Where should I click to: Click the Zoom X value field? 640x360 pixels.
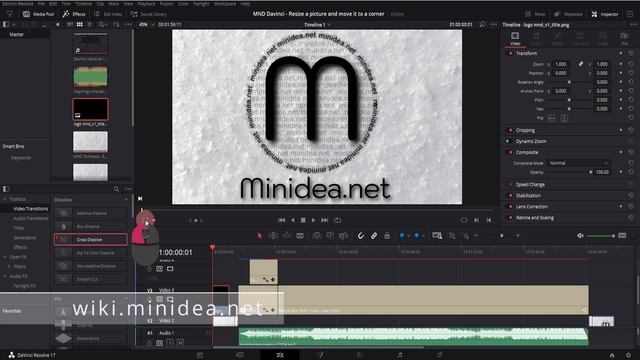pos(561,64)
